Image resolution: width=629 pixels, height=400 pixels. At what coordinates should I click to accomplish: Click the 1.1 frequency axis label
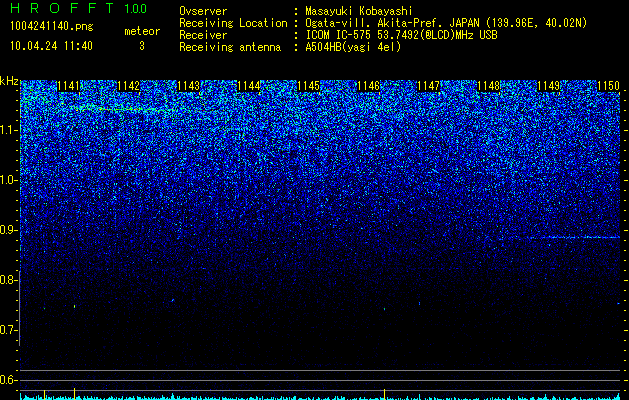(x=9, y=130)
